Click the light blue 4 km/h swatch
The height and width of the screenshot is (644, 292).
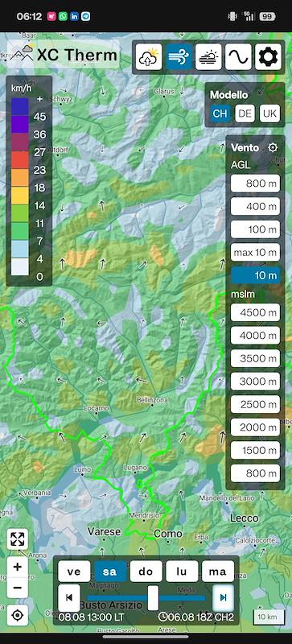20,250
